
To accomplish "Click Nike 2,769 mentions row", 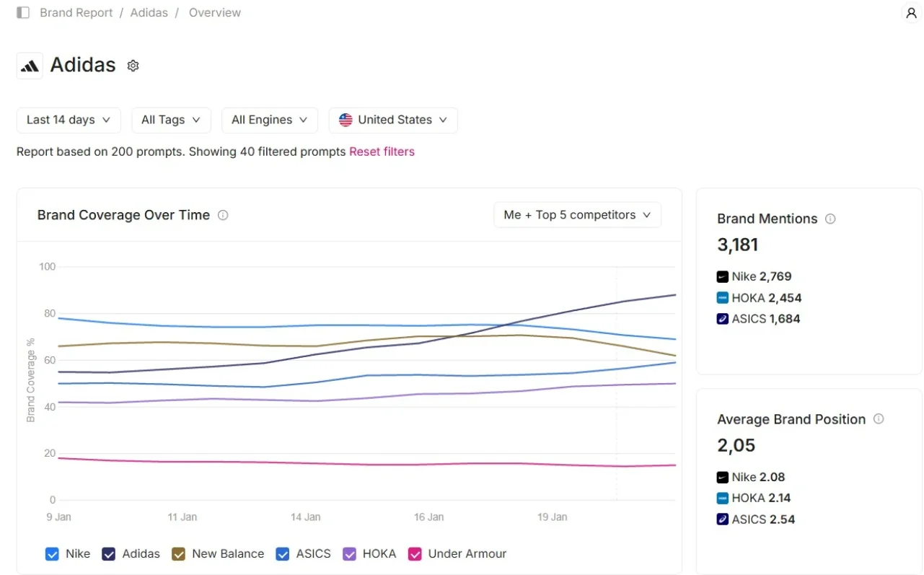I will [x=754, y=276].
